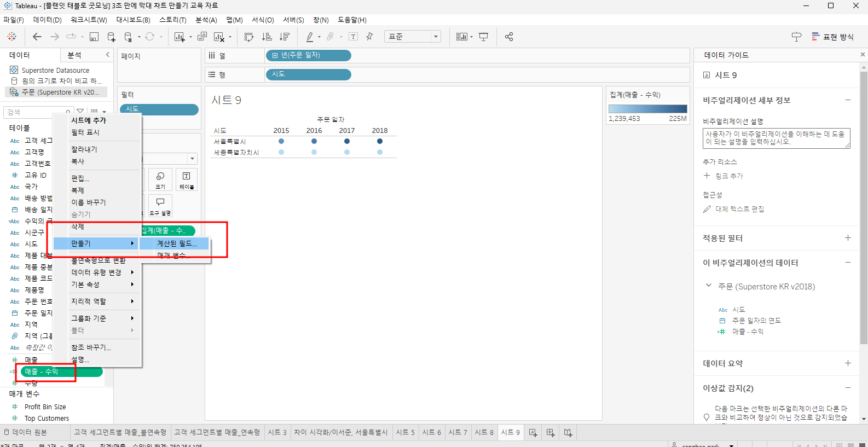868x447 pixels.
Task: Collapse the 이 비주얼리제이션의 데이터 section
Action: [848, 262]
